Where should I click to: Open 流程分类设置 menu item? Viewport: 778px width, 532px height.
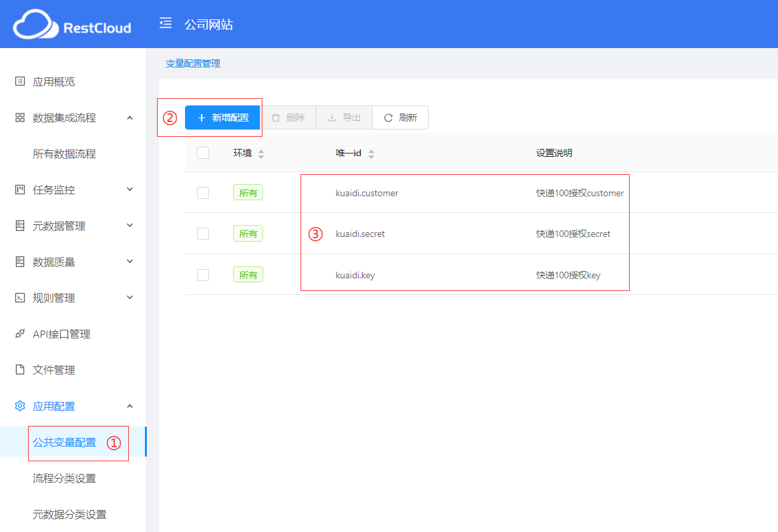coord(64,479)
